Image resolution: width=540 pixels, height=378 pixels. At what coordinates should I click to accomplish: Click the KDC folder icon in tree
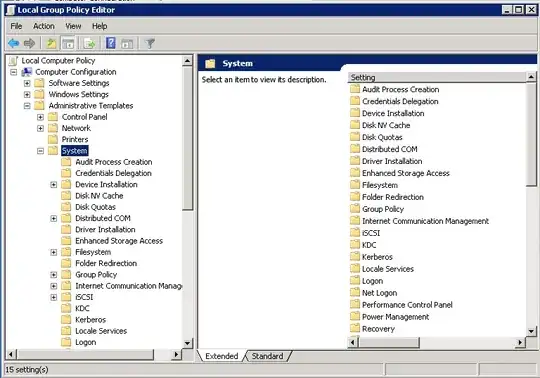tap(66, 308)
